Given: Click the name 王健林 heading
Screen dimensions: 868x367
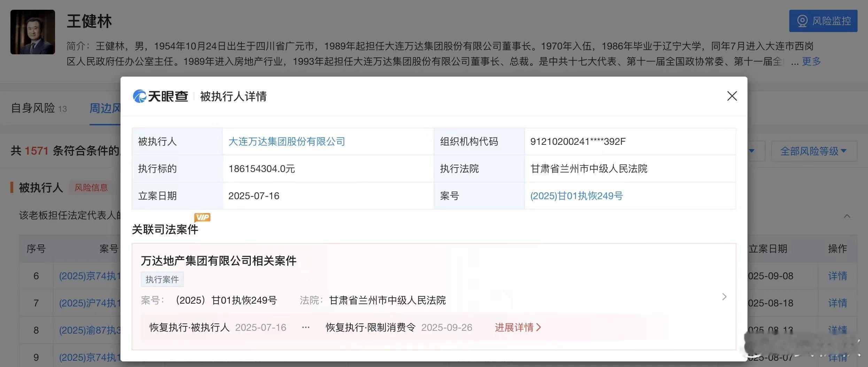Looking at the screenshot, I should click(89, 21).
